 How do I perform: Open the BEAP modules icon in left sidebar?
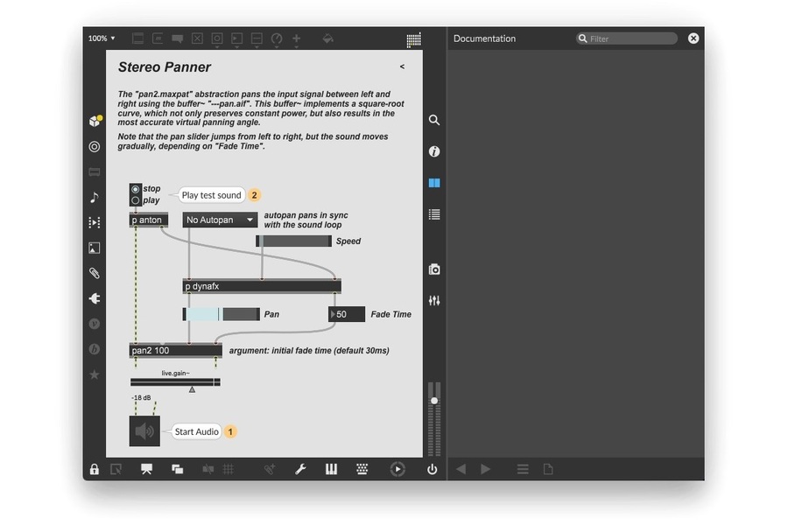tap(94, 348)
